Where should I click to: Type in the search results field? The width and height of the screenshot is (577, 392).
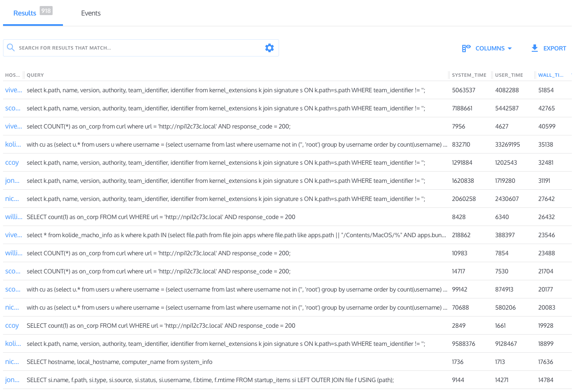(138, 48)
